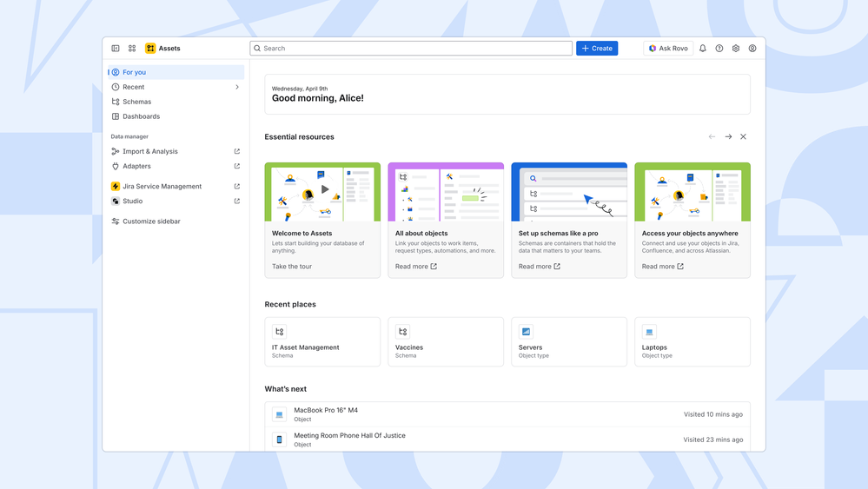
Task: Open the Vaccines schema card
Action: tap(446, 341)
